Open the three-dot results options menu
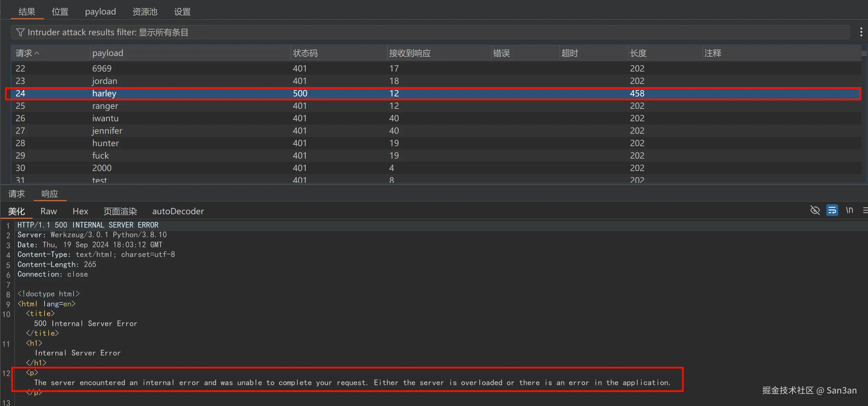868x406 pixels. [861, 32]
